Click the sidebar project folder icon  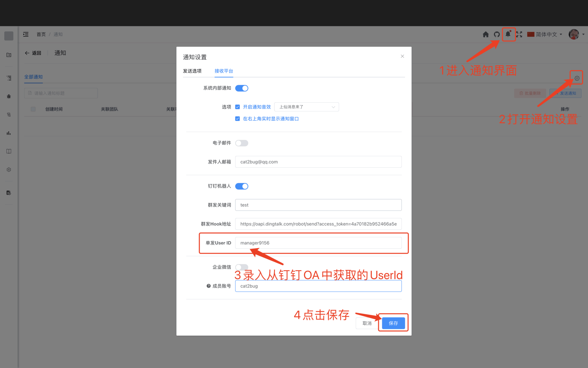click(9, 55)
